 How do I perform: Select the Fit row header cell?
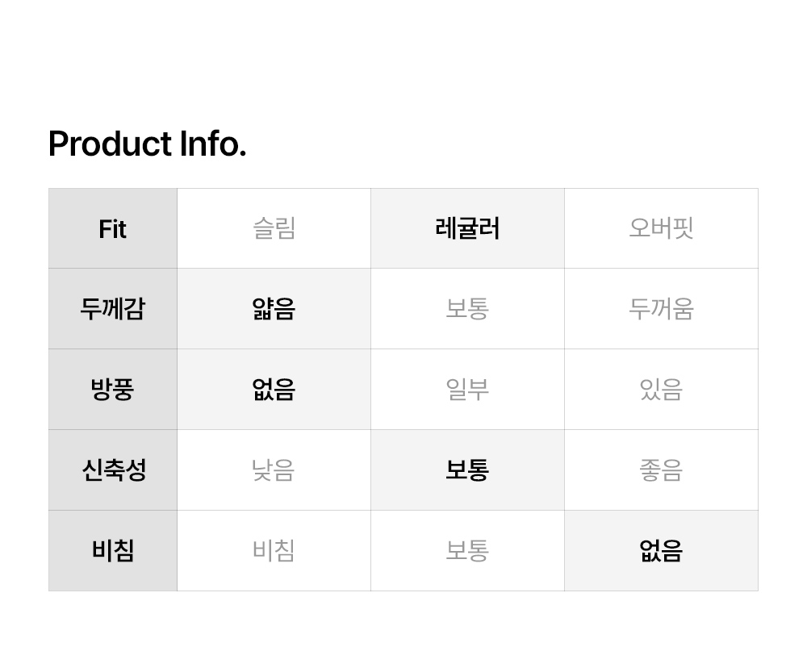point(113,229)
